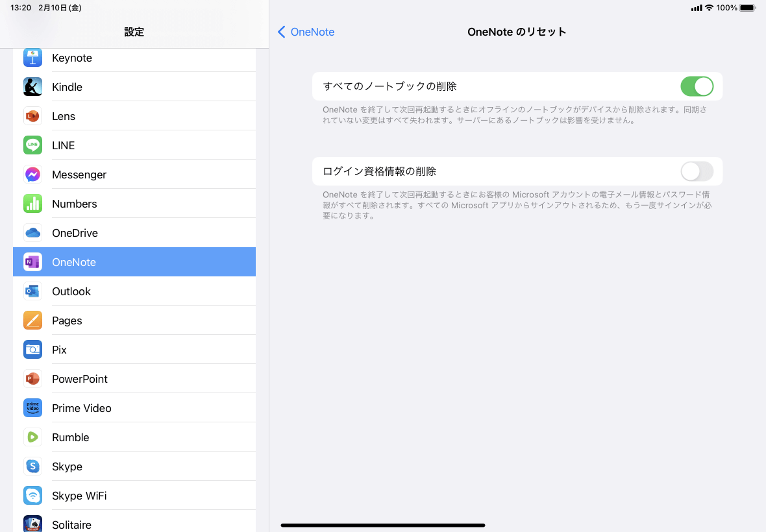Image resolution: width=766 pixels, height=532 pixels.
Task: Tap the 2月10日(金) date in status bar
Action: pyautogui.click(x=60, y=8)
